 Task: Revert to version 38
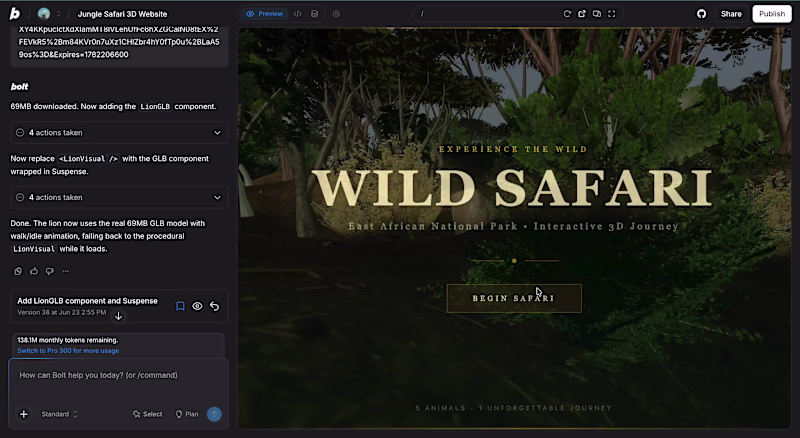pyautogui.click(x=215, y=306)
